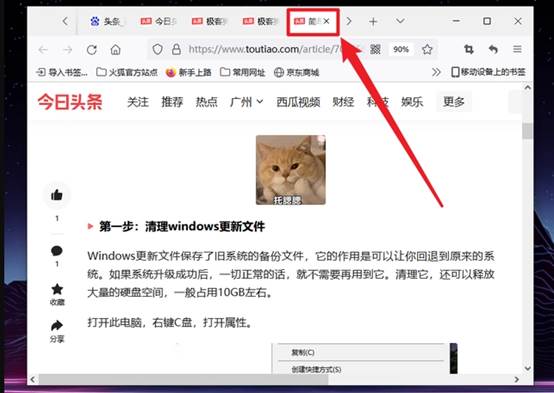
Task: Reload the current page
Action: 92,49
